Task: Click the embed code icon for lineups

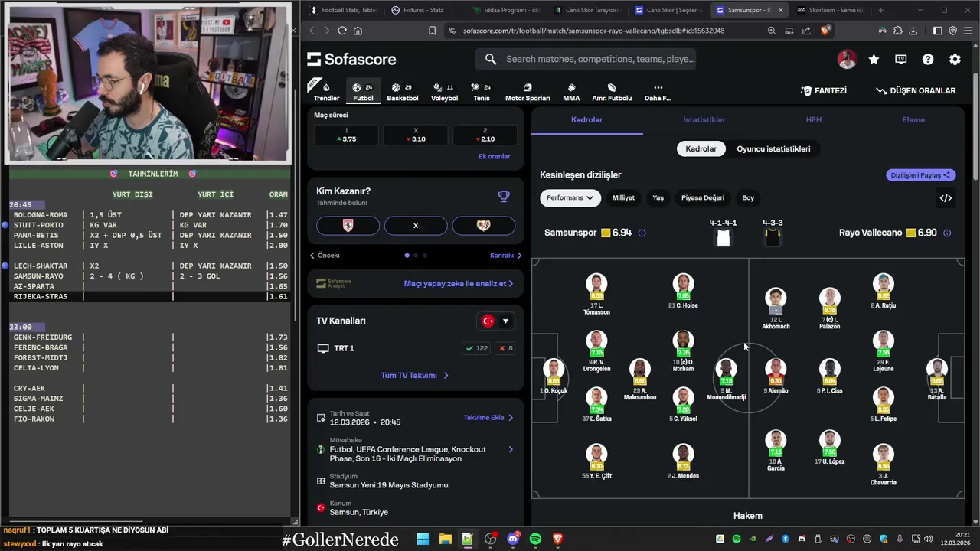Action: click(x=946, y=197)
